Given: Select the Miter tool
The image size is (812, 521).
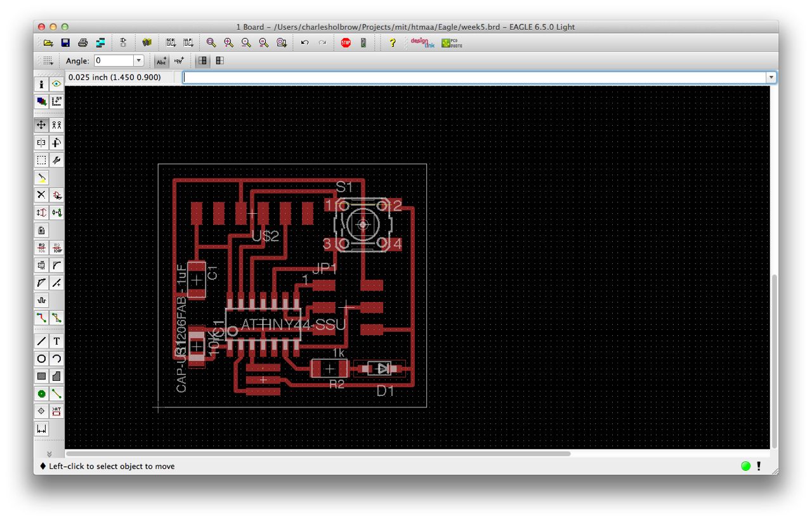Looking at the screenshot, I should click(56, 265).
